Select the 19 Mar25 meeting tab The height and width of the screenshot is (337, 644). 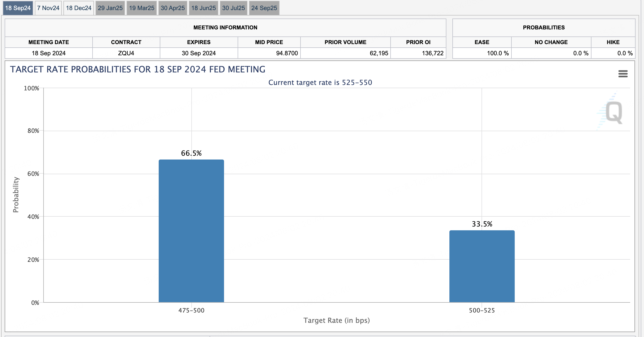point(142,8)
